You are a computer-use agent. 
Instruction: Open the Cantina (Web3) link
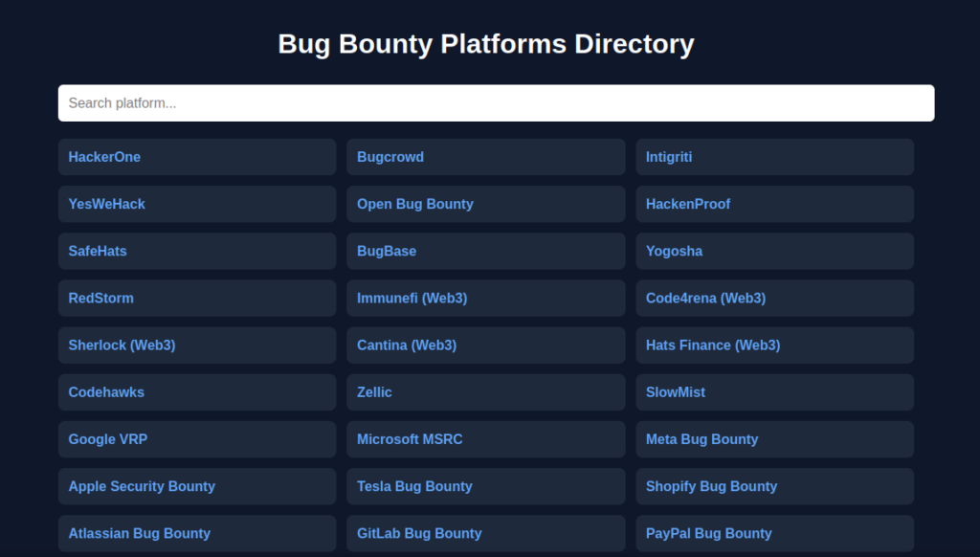pyautogui.click(x=407, y=345)
